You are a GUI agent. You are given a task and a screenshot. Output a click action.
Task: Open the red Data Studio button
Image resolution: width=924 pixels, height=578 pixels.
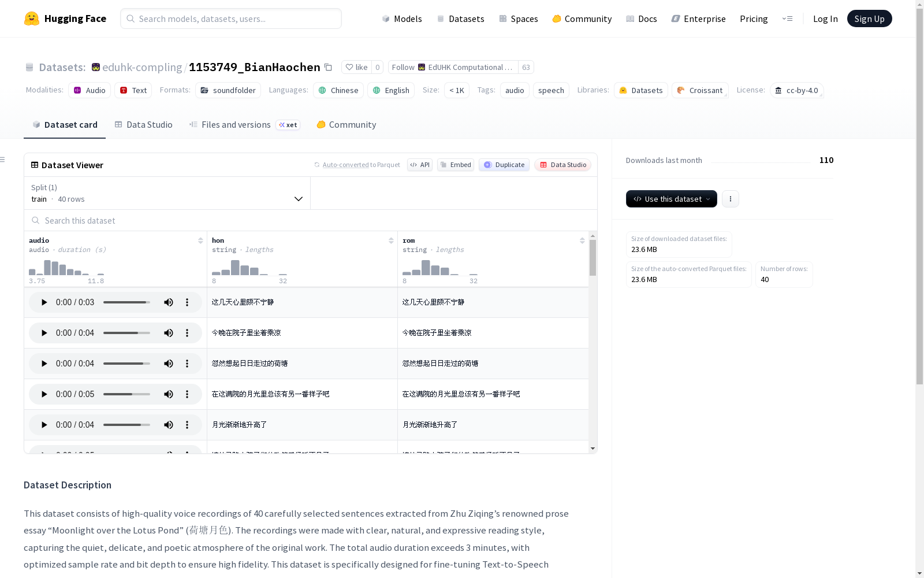[x=562, y=165]
